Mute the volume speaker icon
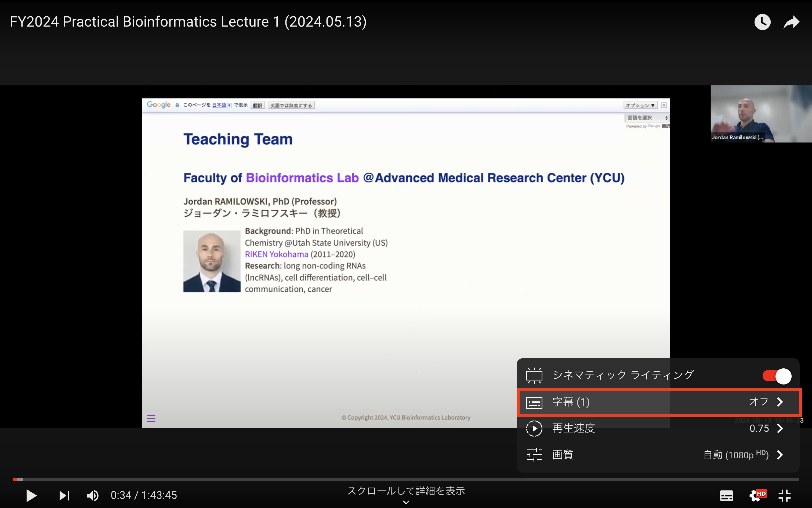The height and width of the screenshot is (508, 812). [x=93, y=495]
